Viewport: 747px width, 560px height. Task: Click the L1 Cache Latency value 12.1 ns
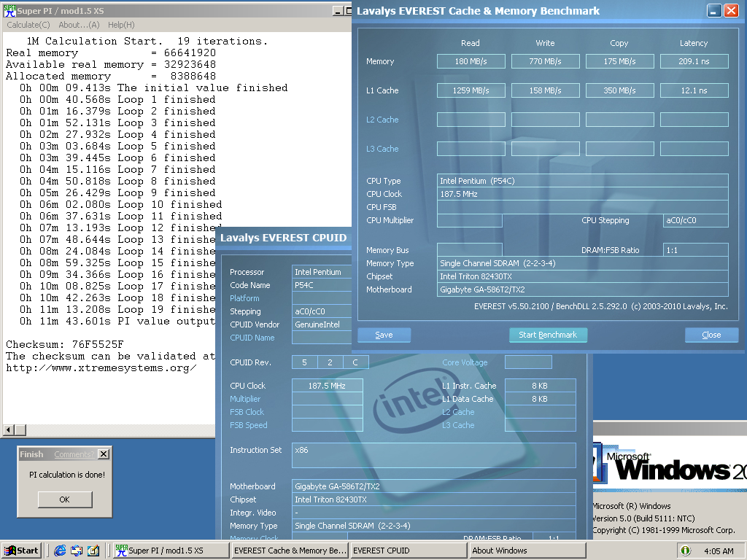click(x=694, y=90)
